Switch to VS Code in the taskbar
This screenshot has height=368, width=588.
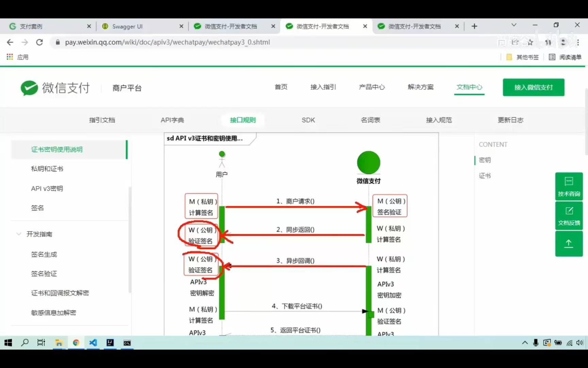pos(93,343)
